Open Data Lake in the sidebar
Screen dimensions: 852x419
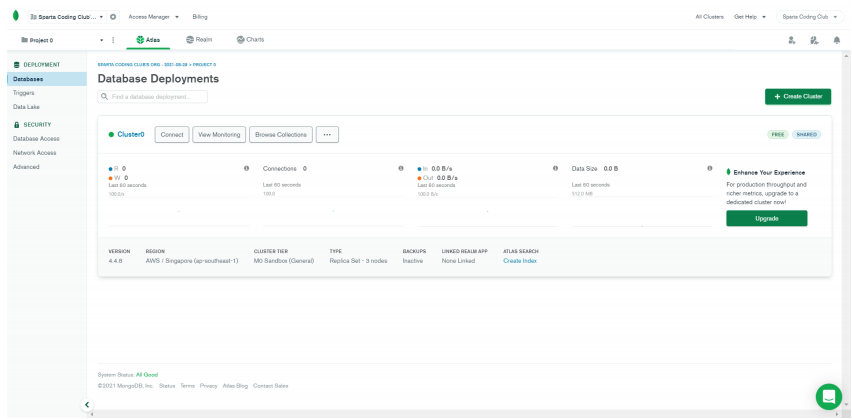pyautogui.click(x=26, y=107)
